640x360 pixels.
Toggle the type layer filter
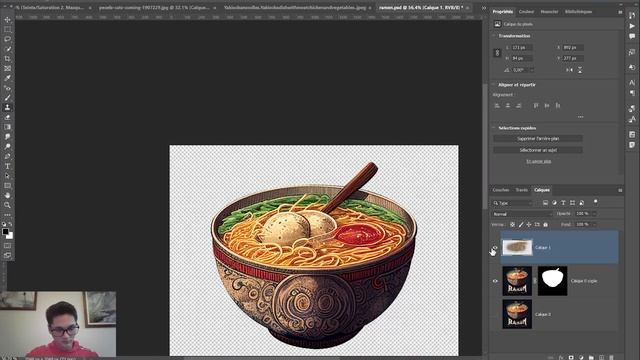click(563, 202)
